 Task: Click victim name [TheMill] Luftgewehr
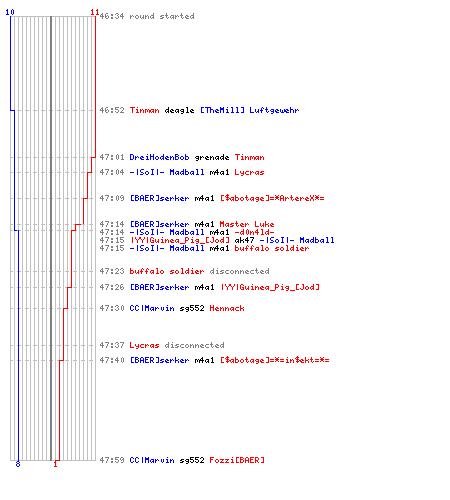point(249,110)
